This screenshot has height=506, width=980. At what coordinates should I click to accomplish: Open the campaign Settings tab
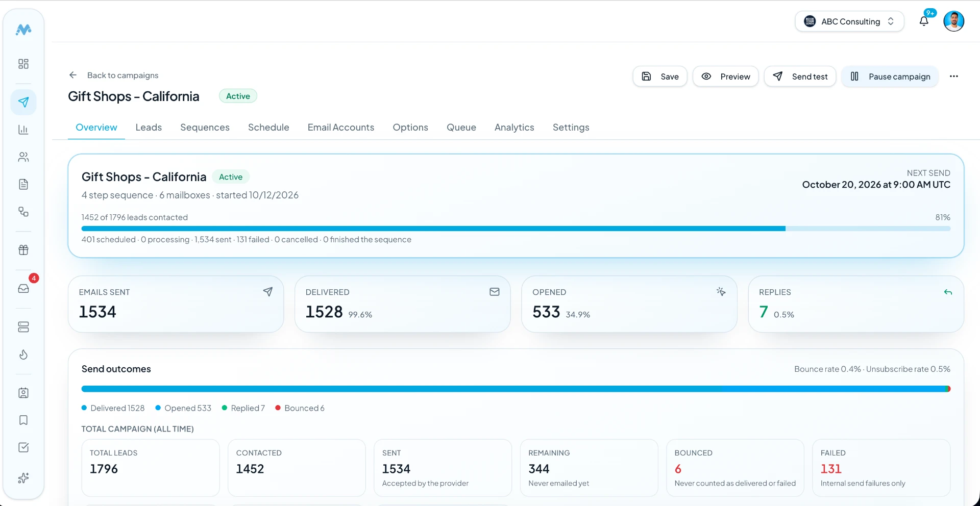point(571,128)
